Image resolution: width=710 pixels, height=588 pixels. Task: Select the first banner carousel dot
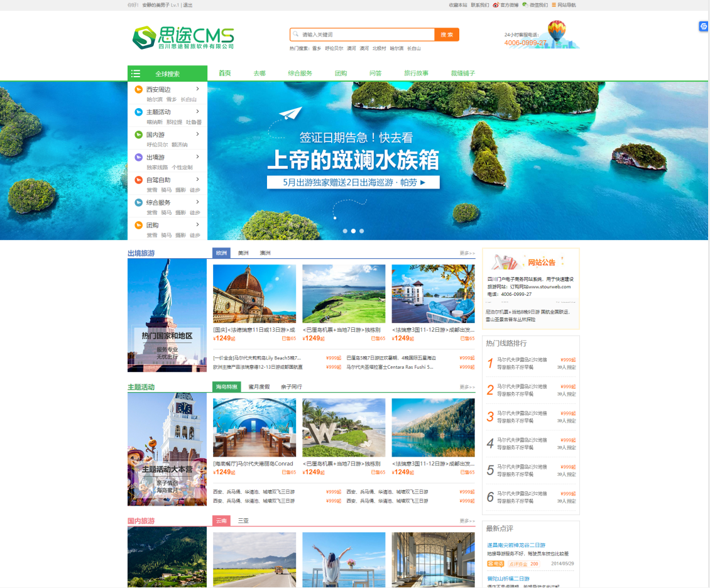point(345,231)
